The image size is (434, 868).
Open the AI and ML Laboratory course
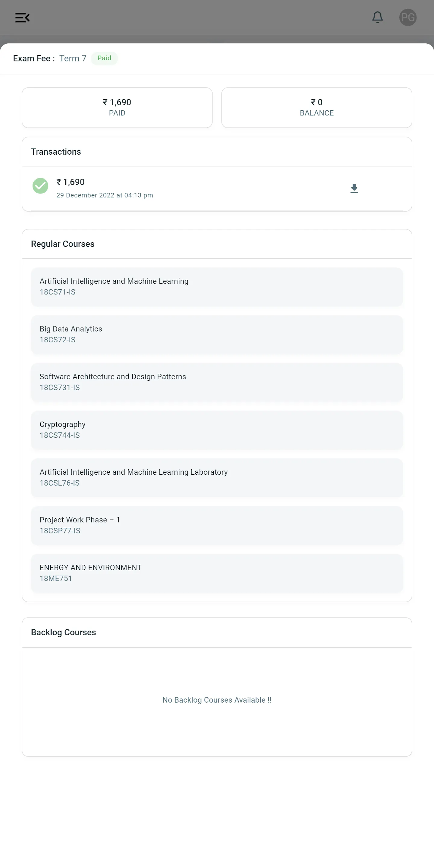tap(217, 478)
